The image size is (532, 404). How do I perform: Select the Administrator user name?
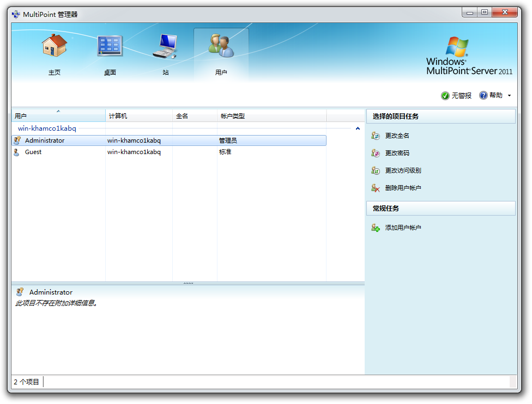(x=45, y=140)
